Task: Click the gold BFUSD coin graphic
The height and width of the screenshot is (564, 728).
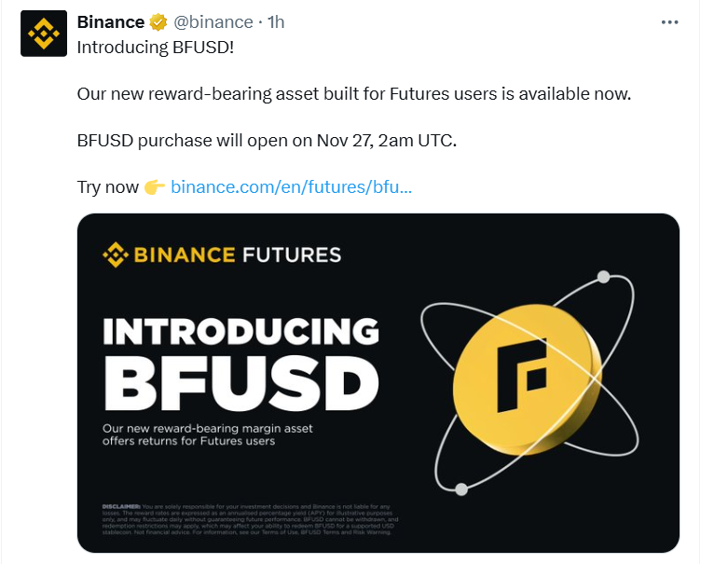Action: point(528,378)
